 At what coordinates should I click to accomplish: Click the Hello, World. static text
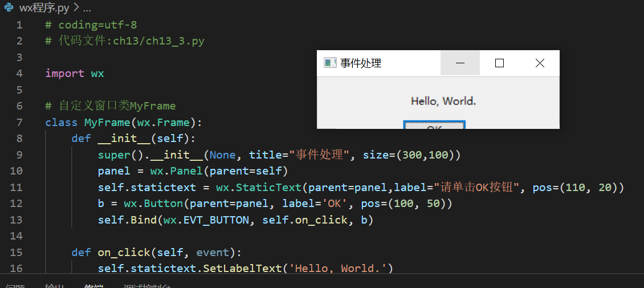coord(443,101)
